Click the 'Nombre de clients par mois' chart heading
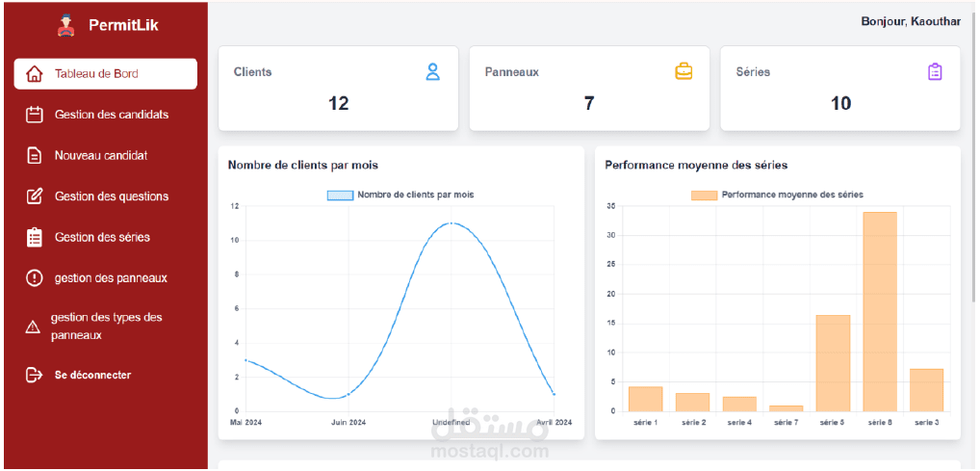This screenshot has width=980, height=471. [303, 165]
